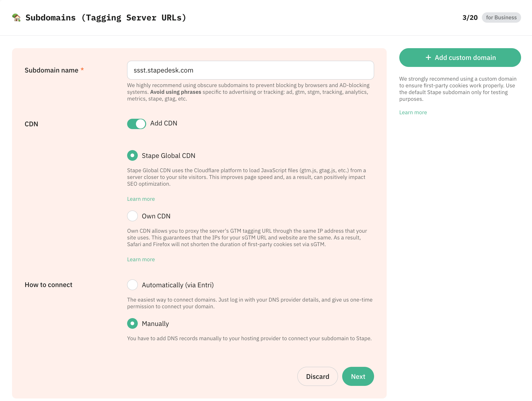The image size is (532, 401).
Task: Click the Next button
Action: (x=358, y=376)
